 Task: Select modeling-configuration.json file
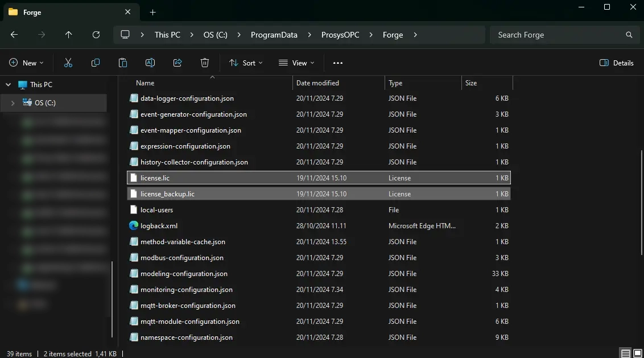319,274
